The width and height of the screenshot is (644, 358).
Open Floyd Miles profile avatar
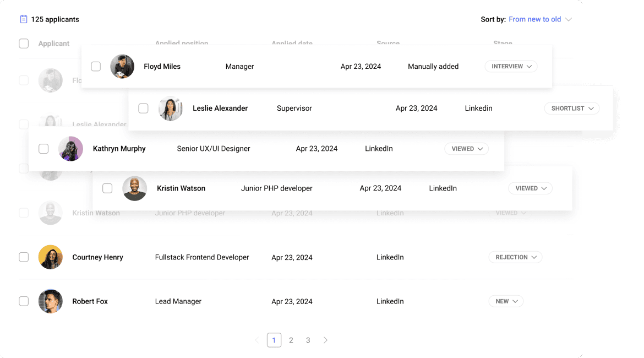122,67
